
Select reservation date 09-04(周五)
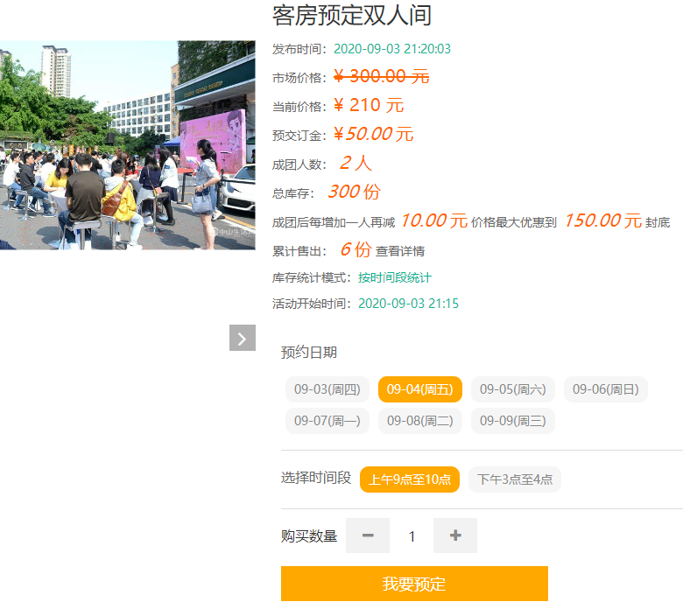click(419, 389)
